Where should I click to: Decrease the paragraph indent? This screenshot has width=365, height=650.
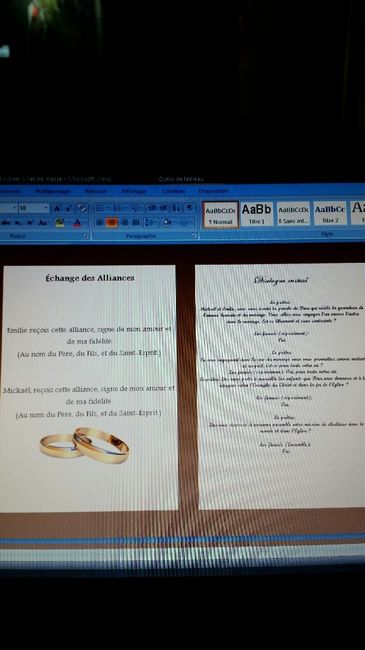tap(151, 208)
